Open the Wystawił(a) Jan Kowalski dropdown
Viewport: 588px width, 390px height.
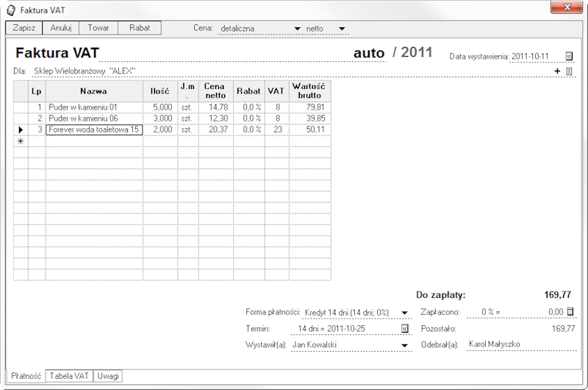pyautogui.click(x=404, y=344)
